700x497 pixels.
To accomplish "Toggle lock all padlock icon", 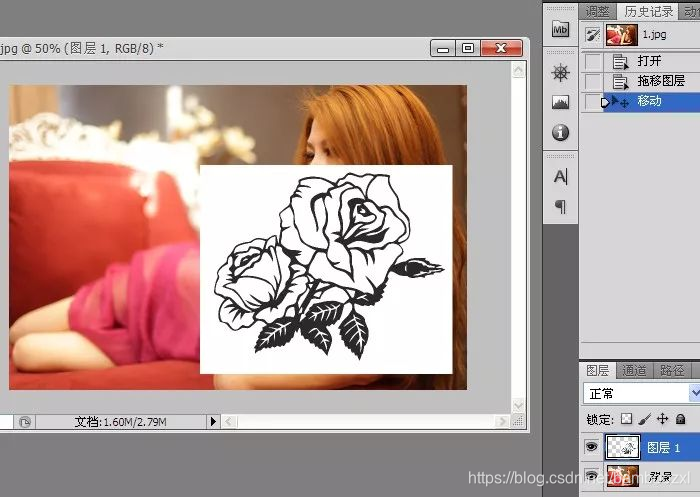I will coord(680,419).
